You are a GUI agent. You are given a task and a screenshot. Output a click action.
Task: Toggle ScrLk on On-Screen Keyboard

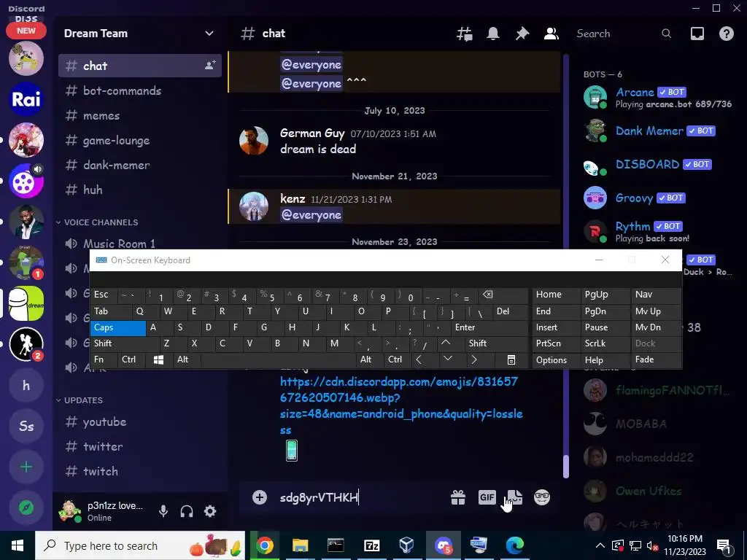pos(604,343)
